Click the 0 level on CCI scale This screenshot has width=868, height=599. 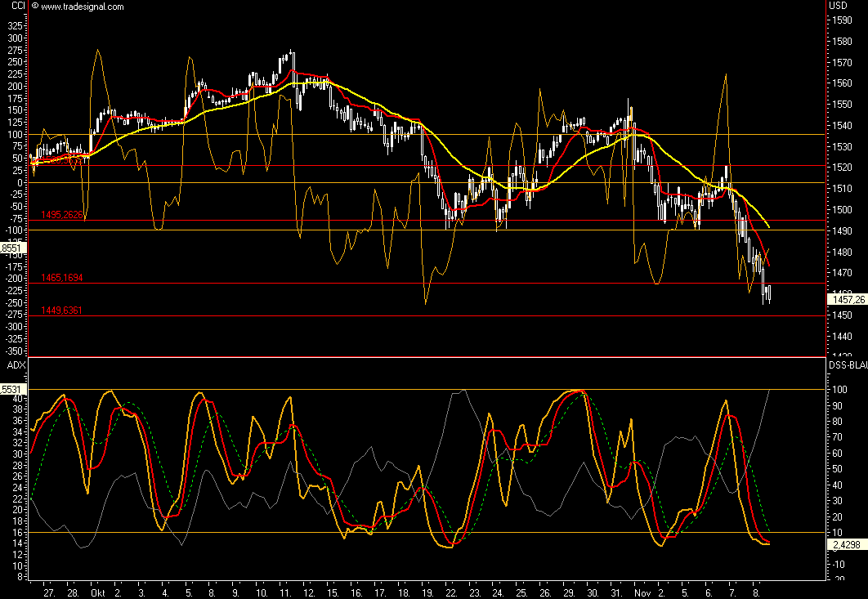click(x=17, y=182)
